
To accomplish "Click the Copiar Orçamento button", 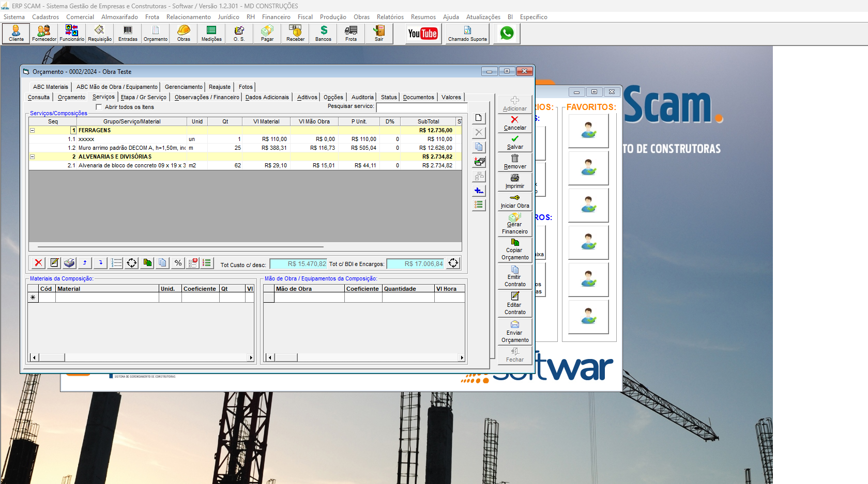I will coord(515,249).
